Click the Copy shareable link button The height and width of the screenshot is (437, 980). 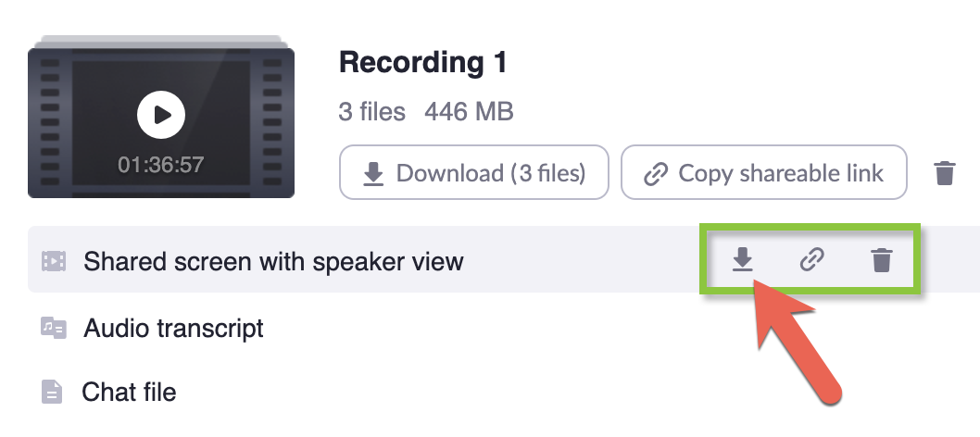tap(763, 172)
